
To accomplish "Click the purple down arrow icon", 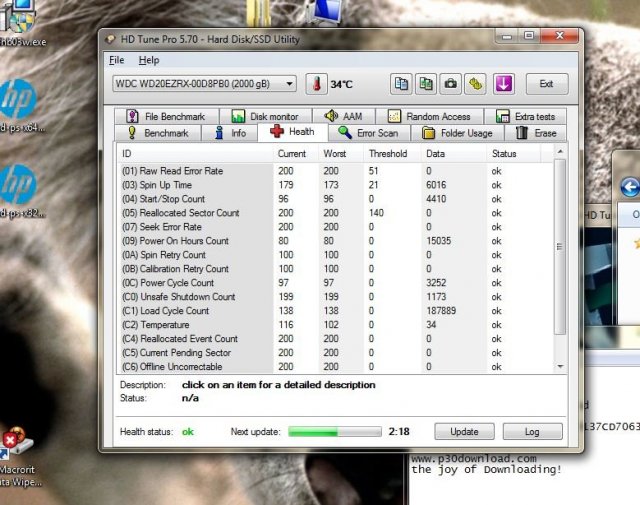I will [503, 84].
